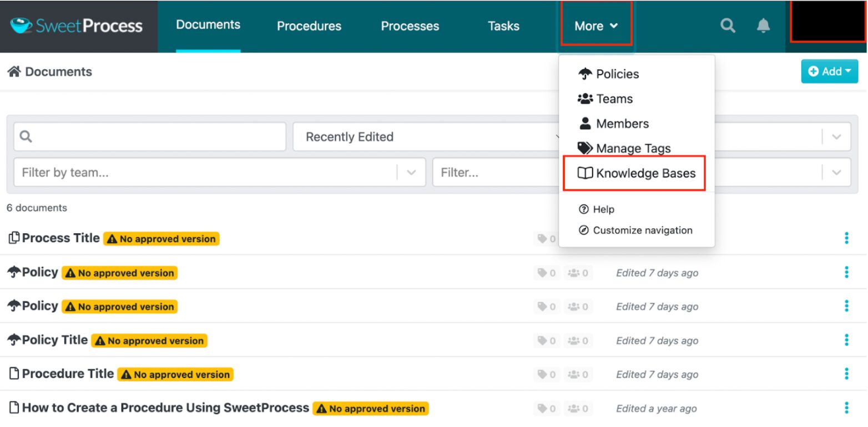Open How to Create a Procedure Using SweetProcess
Image resolution: width=868 pixels, height=427 pixels.
tap(165, 408)
